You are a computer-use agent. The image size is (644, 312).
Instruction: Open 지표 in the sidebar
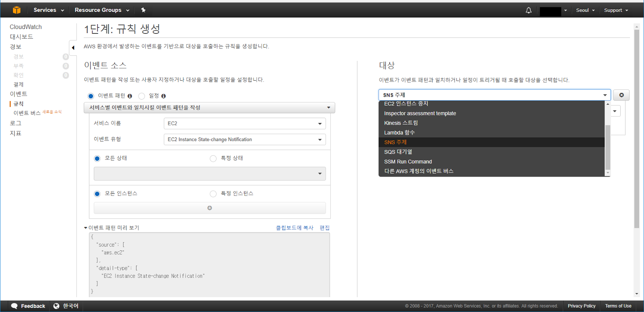pyautogui.click(x=15, y=133)
